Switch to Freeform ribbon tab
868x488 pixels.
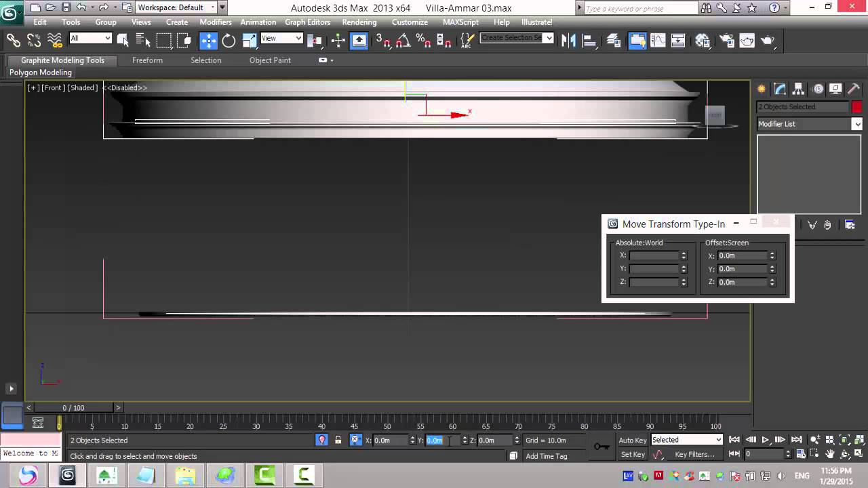(x=147, y=60)
